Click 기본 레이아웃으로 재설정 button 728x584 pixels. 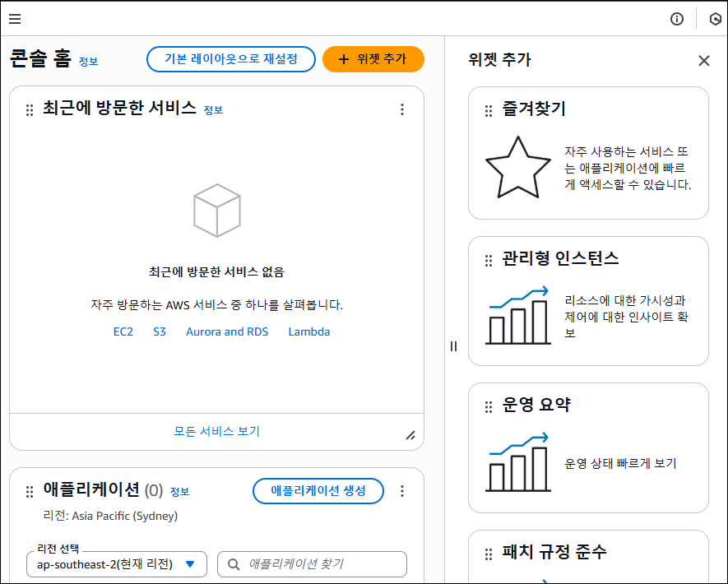pos(231,59)
